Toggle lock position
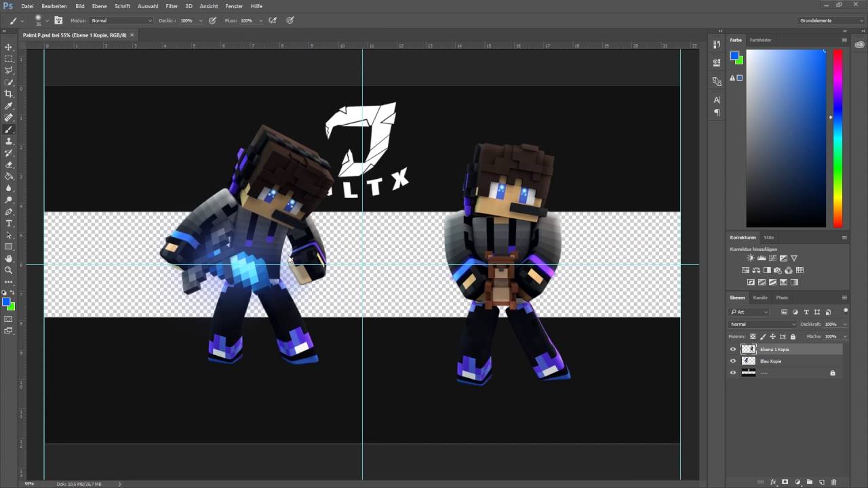This screenshot has width=868, height=488. point(773,336)
